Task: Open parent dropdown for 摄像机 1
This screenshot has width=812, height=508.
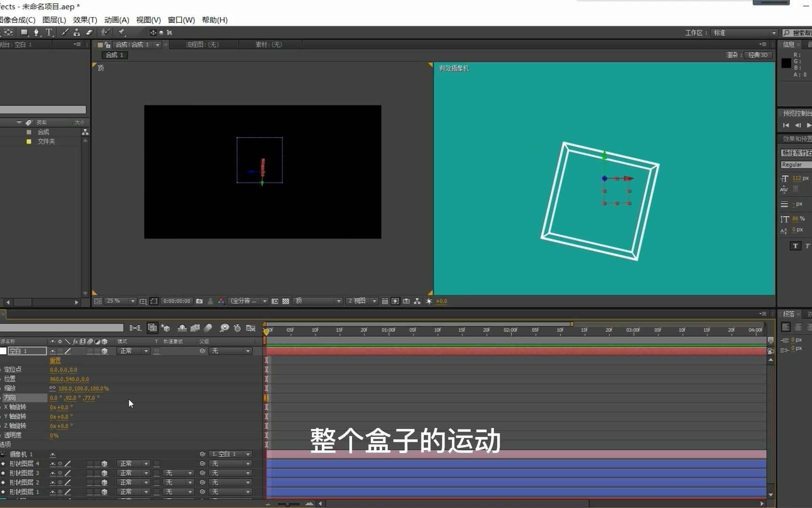Action: click(230, 454)
